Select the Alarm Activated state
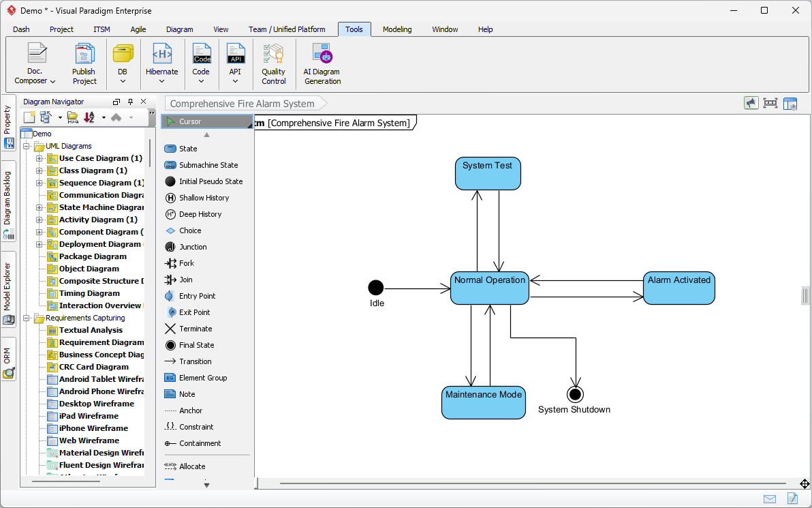Image resolution: width=812 pixels, height=508 pixels. tap(679, 288)
